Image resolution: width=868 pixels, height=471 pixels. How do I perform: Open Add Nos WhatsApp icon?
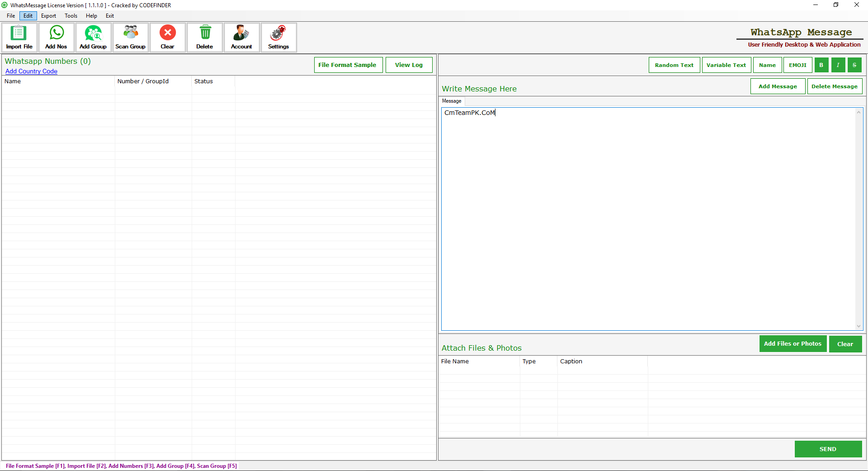[57, 38]
